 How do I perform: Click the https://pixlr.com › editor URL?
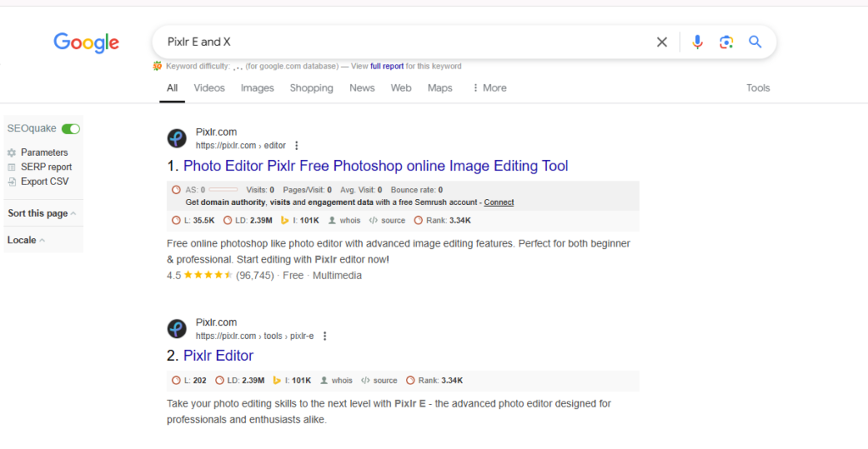241,146
